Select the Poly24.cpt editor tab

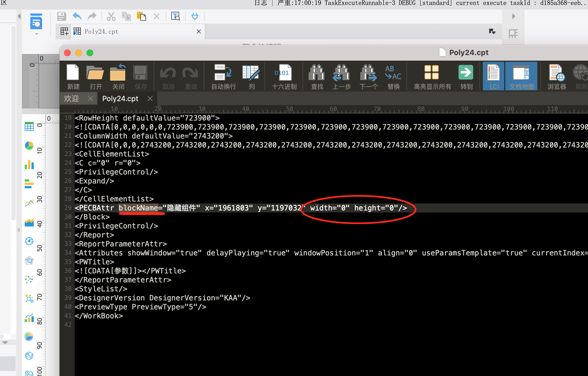(x=120, y=99)
